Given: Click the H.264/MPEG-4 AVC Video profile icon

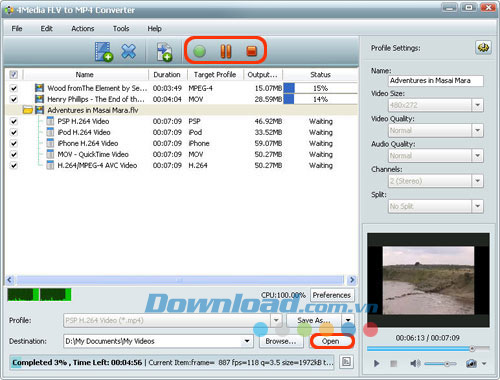Looking at the screenshot, I should pyautogui.click(x=50, y=165).
